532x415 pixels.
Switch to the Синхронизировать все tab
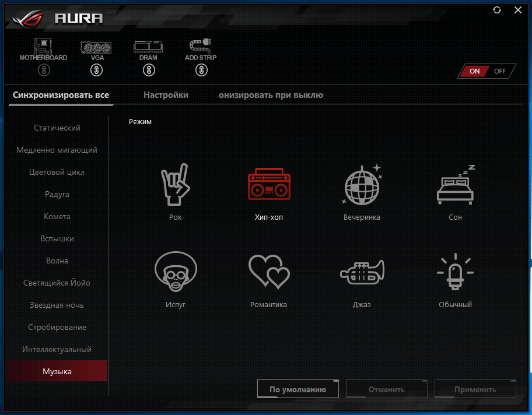coord(61,95)
